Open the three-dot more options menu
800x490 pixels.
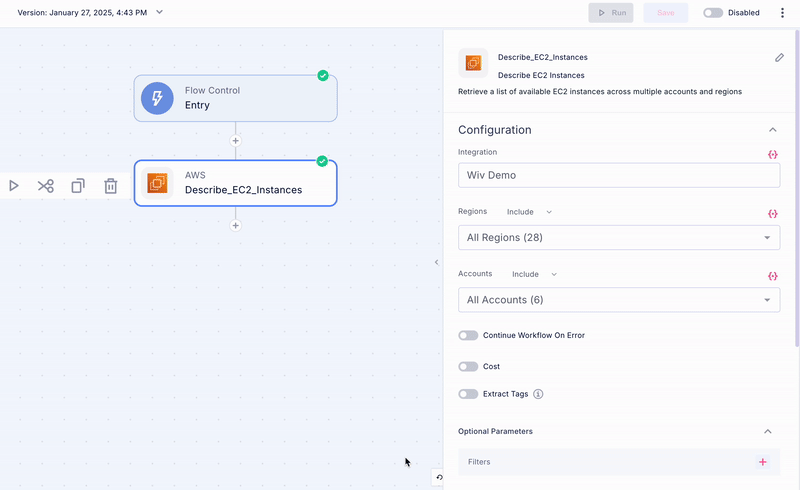coord(782,13)
